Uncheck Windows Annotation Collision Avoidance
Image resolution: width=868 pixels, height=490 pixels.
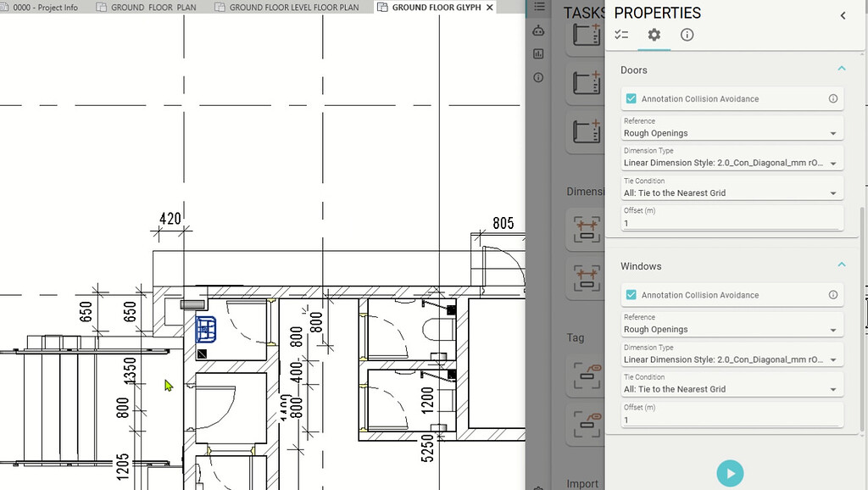631,295
